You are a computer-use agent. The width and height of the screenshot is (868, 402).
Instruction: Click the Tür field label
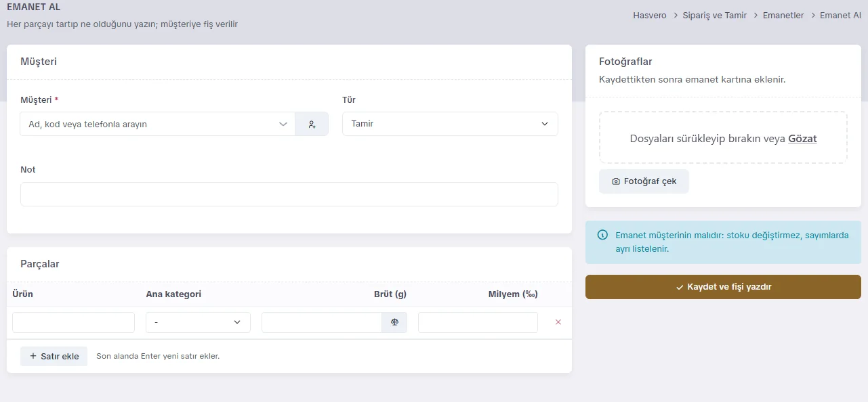(349, 100)
